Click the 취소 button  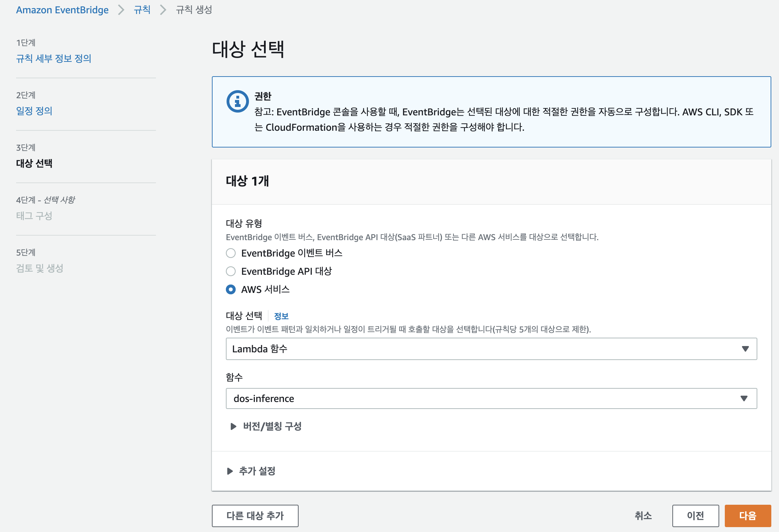point(643,516)
